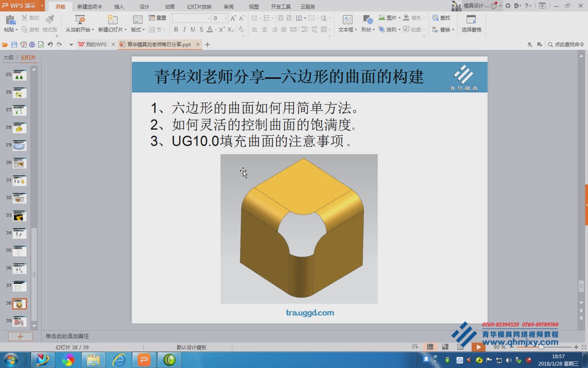Click the Save icon in quick toolbar

point(14,45)
